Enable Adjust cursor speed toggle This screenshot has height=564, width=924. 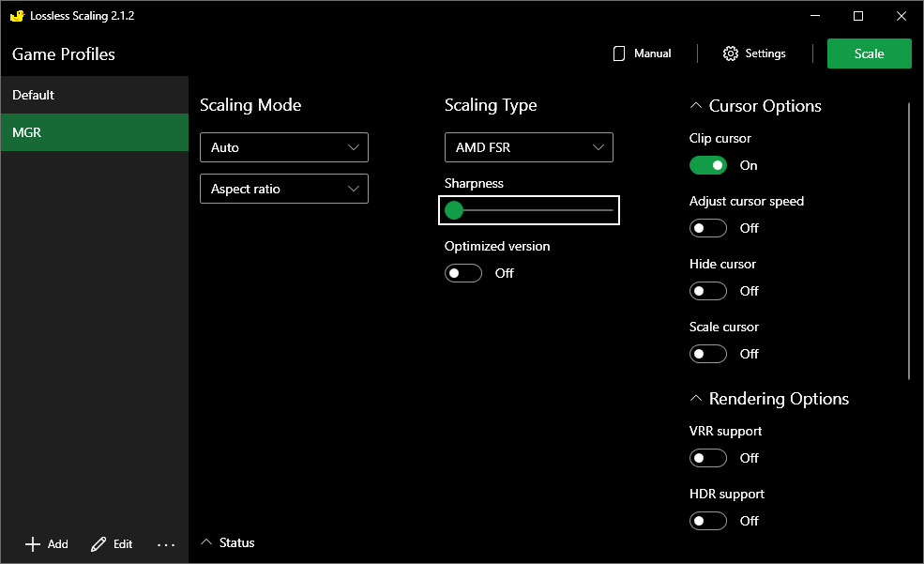tap(708, 228)
